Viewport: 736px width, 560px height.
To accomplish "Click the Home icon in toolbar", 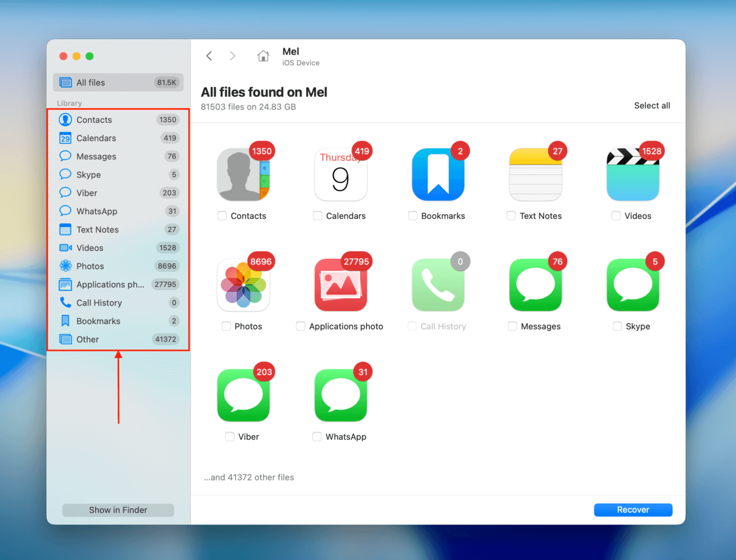I will tap(263, 56).
